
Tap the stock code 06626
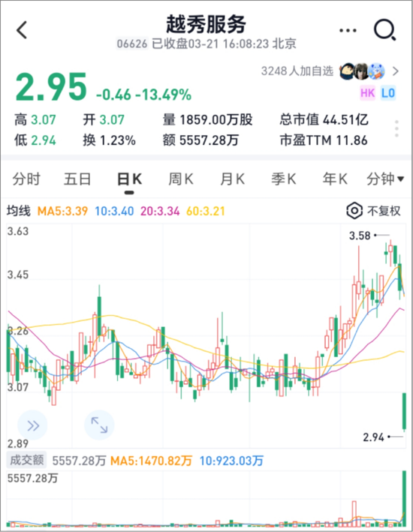click(132, 44)
